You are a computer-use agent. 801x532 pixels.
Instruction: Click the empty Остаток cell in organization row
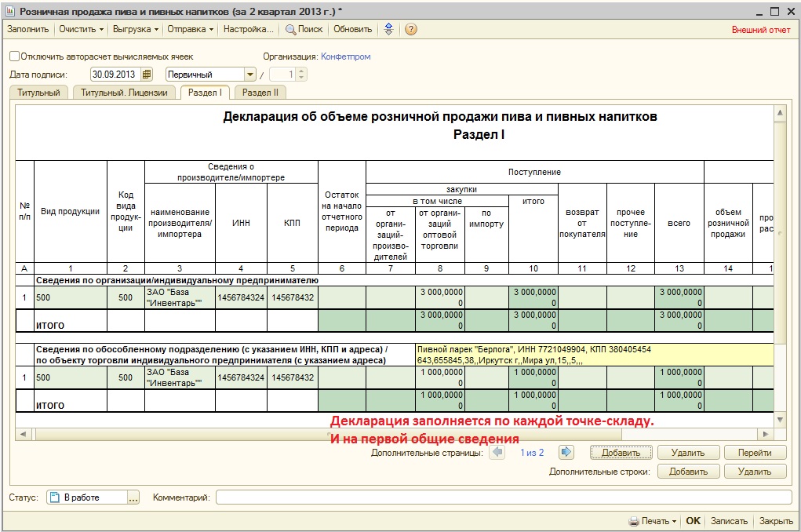click(x=342, y=297)
